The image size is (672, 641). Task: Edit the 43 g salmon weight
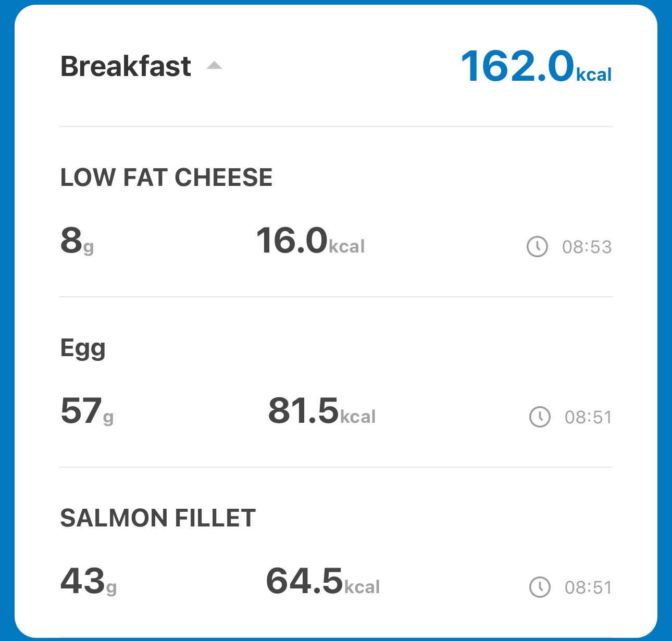pos(89,581)
